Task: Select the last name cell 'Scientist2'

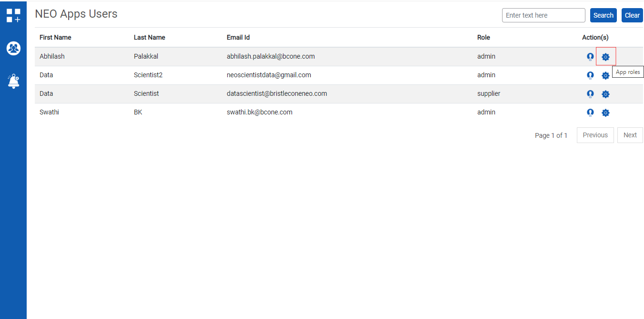Action: pyautogui.click(x=148, y=75)
